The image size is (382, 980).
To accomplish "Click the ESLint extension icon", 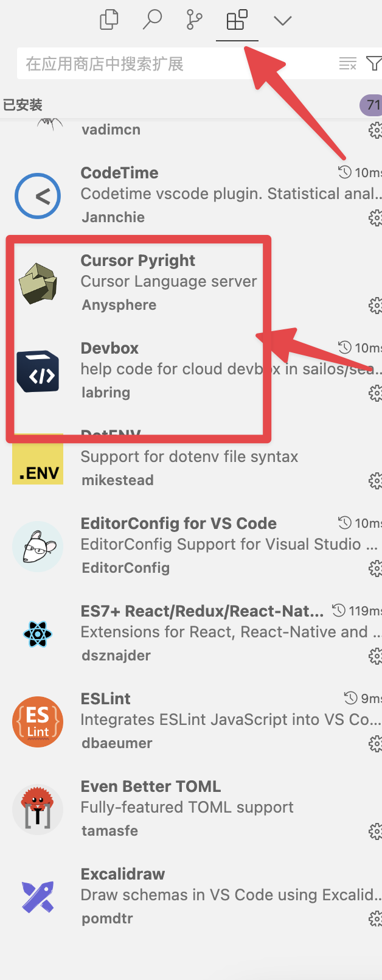I will click(x=38, y=721).
